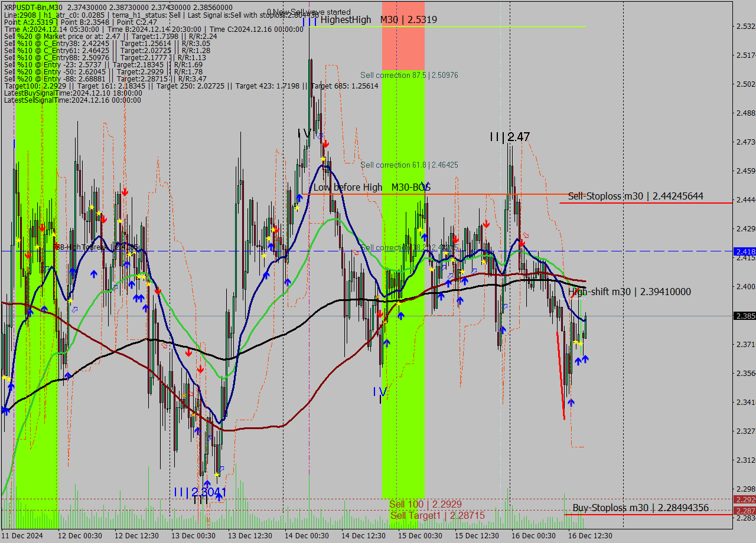Click the 'Sell Target1 | 2.28715' label
Screen dimensions: 756x543
(437, 515)
